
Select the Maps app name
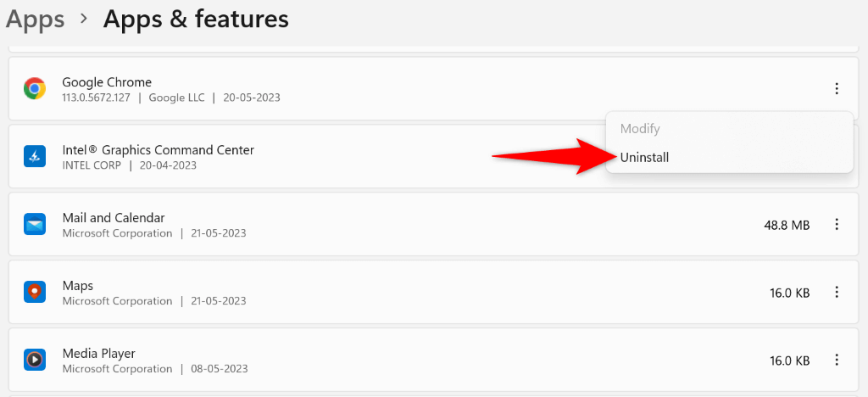point(78,286)
